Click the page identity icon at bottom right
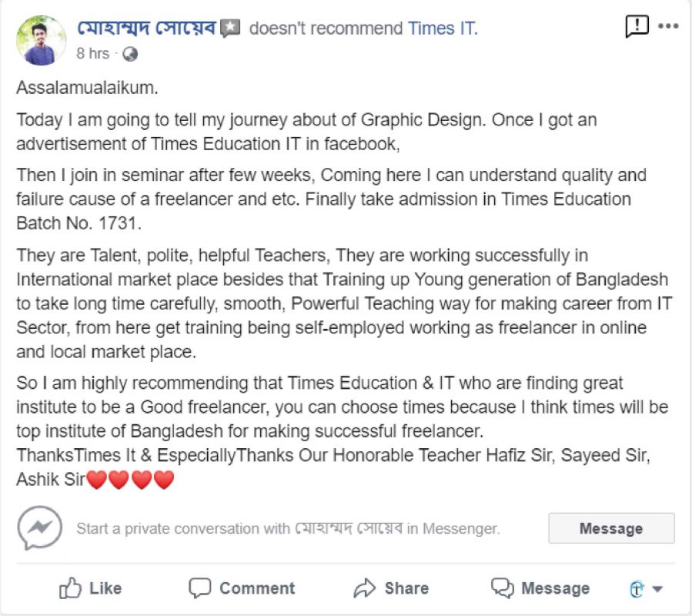 tap(636, 589)
